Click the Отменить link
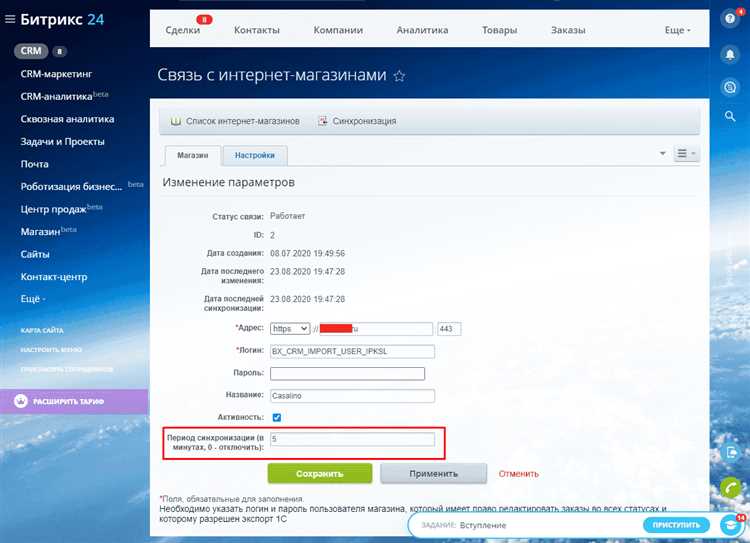The width and height of the screenshot is (750, 543). 518,474
